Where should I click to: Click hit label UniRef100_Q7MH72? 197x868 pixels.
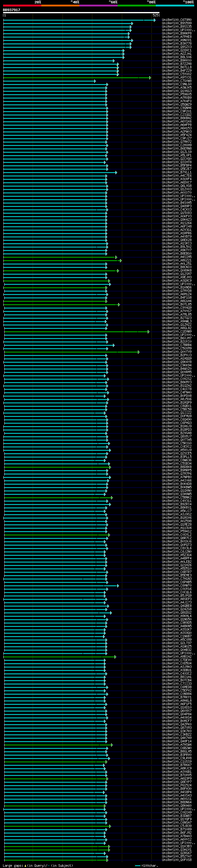tap(177, 142)
